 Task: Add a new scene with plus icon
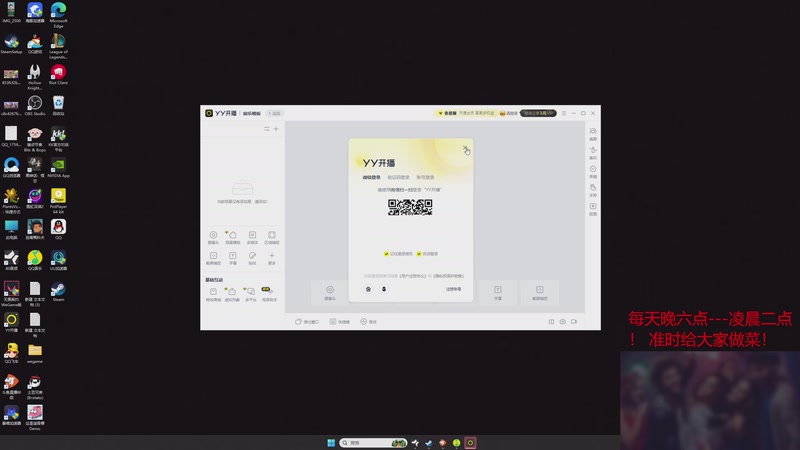(x=276, y=129)
